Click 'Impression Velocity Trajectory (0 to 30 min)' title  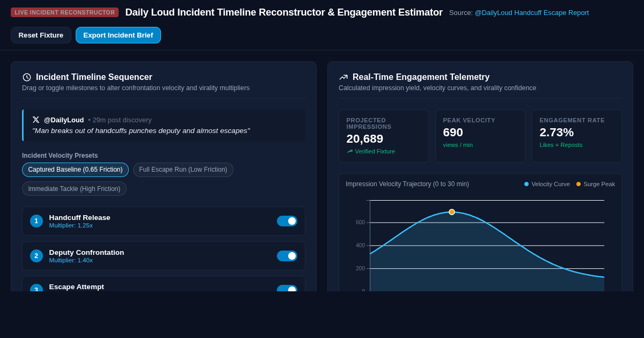pyautogui.click(x=407, y=184)
